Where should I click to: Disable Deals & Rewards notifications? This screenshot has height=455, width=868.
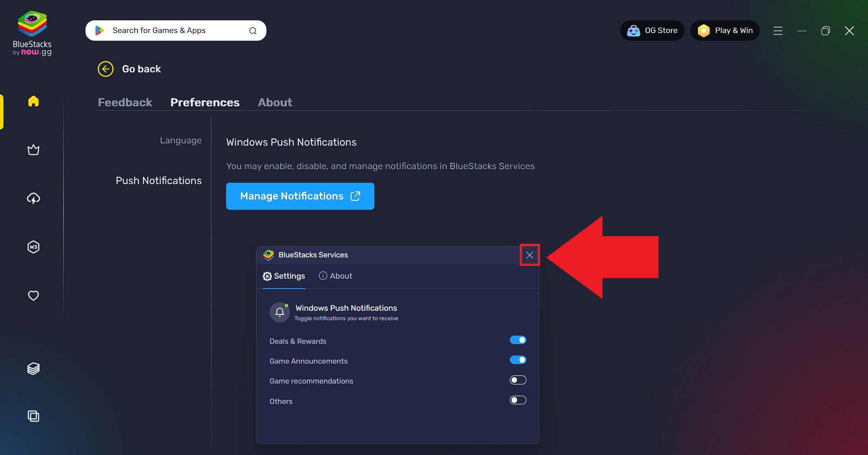518,340
